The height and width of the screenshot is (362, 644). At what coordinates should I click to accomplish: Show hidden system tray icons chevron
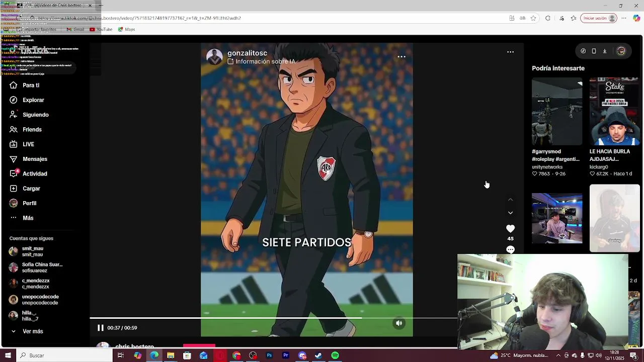[559, 355]
